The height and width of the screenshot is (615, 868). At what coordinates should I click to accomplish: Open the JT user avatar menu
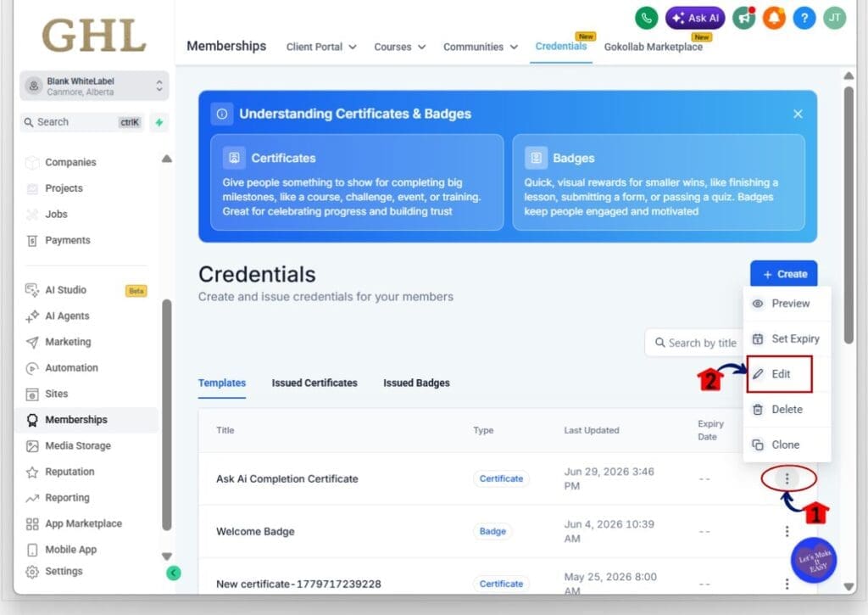click(834, 19)
